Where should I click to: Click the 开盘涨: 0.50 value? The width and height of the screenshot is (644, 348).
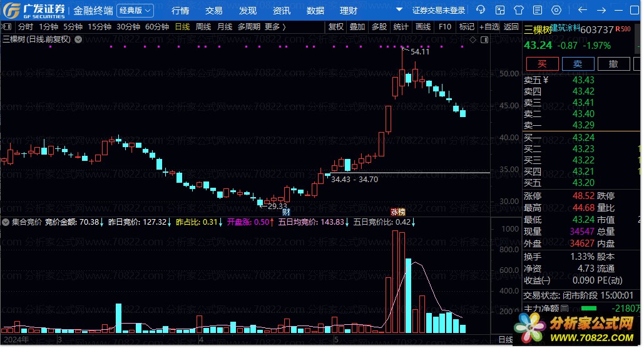point(248,222)
